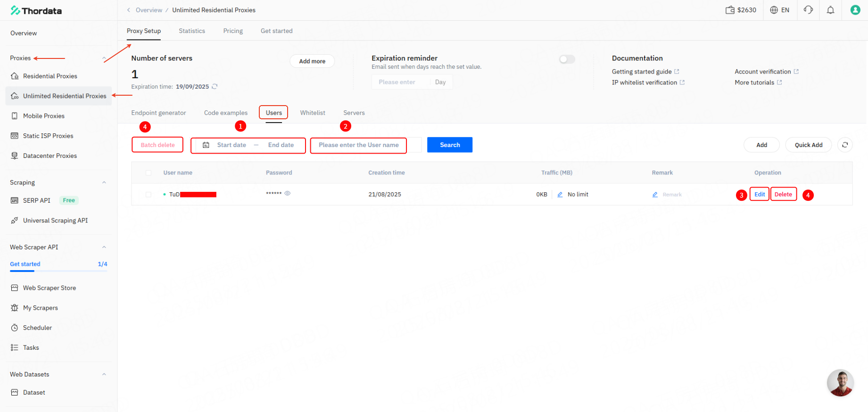Open IP whitelist verification external link icon
The width and height of the screenshot is (868, 412).
tap(682, 82)
